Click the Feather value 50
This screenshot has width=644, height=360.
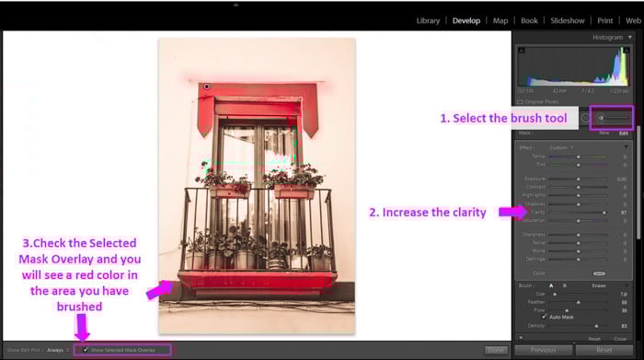(x=624, y=303)
